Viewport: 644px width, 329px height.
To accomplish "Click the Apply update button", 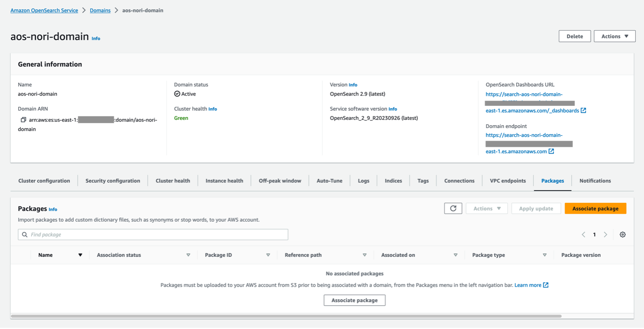I will (536, 208).
